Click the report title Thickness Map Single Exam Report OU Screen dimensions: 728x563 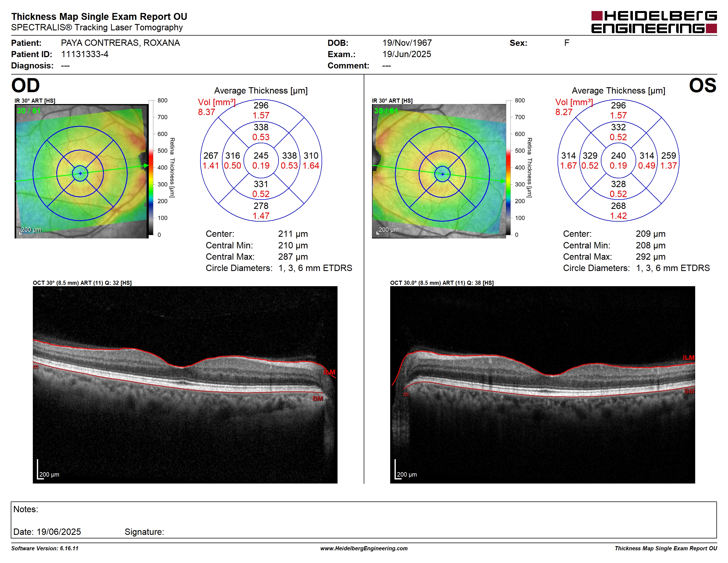(99, 16)
